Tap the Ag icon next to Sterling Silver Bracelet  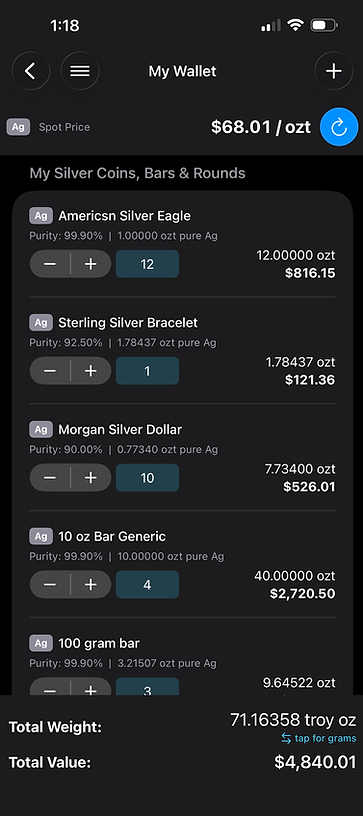click(41, 323)
